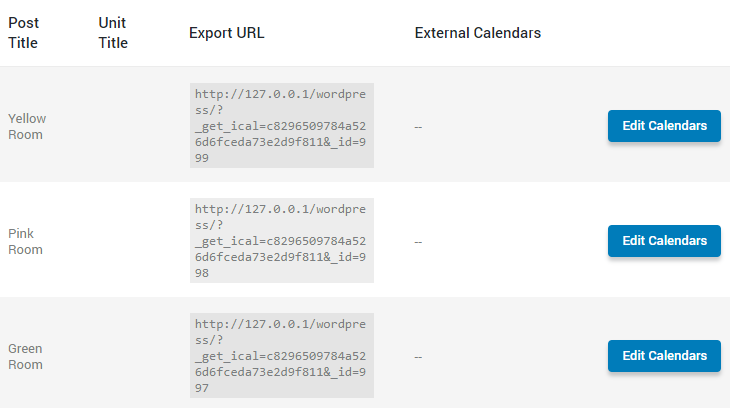Click the empty Unit Title cell for Yellow Room
The height and width of the screenshot is (408, 730).
(x=135, y=126)
